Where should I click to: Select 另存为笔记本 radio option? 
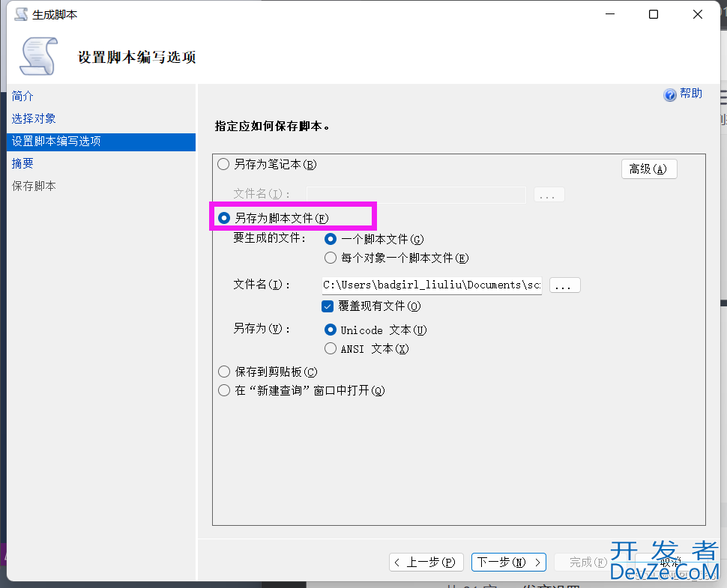(223, 164)
